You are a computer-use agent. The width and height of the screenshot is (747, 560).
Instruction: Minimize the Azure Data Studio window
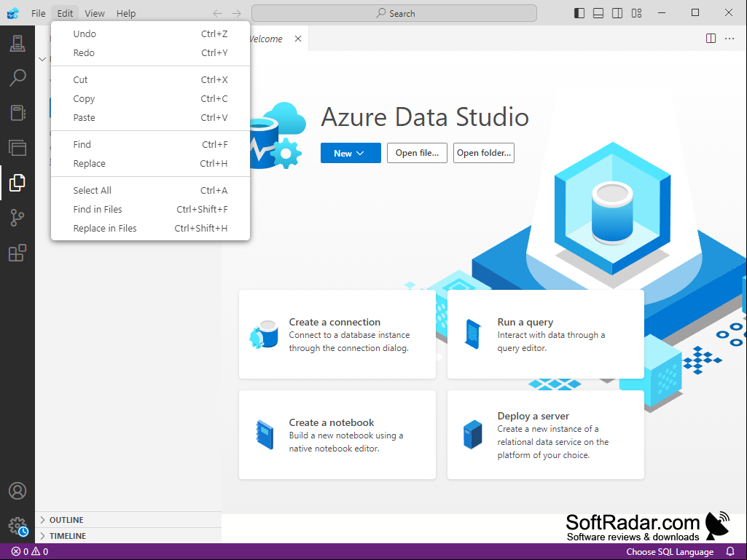pyautogui.click(x=661, y=13)
